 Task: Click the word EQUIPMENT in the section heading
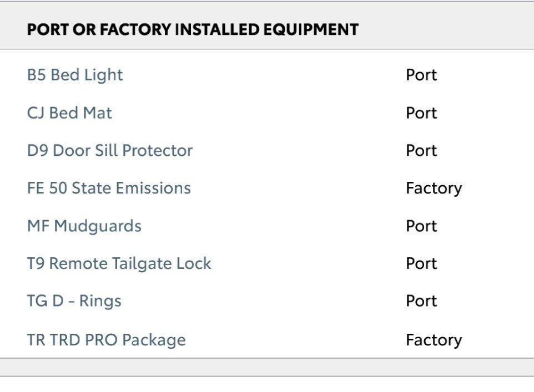pyautogui.click(x=311, y=29)
